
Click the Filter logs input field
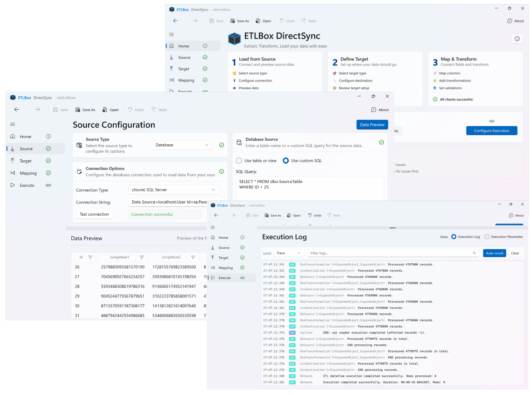[x=390, y=253]
